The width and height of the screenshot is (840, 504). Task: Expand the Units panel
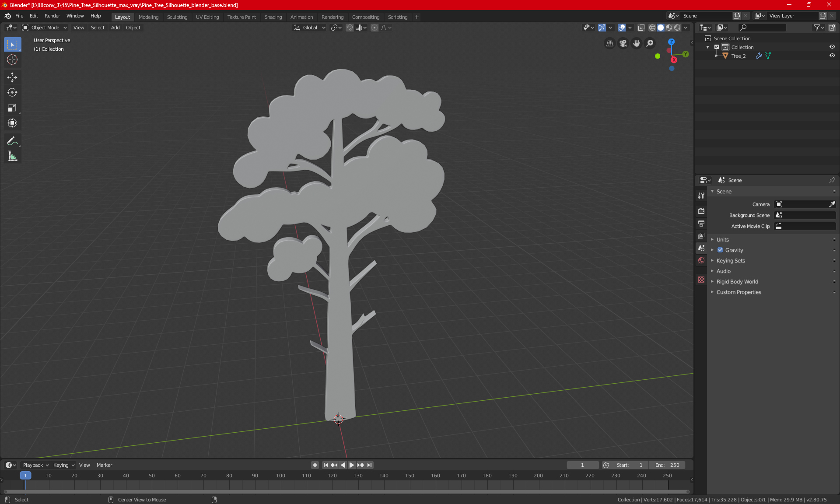[x=723, y=240]
